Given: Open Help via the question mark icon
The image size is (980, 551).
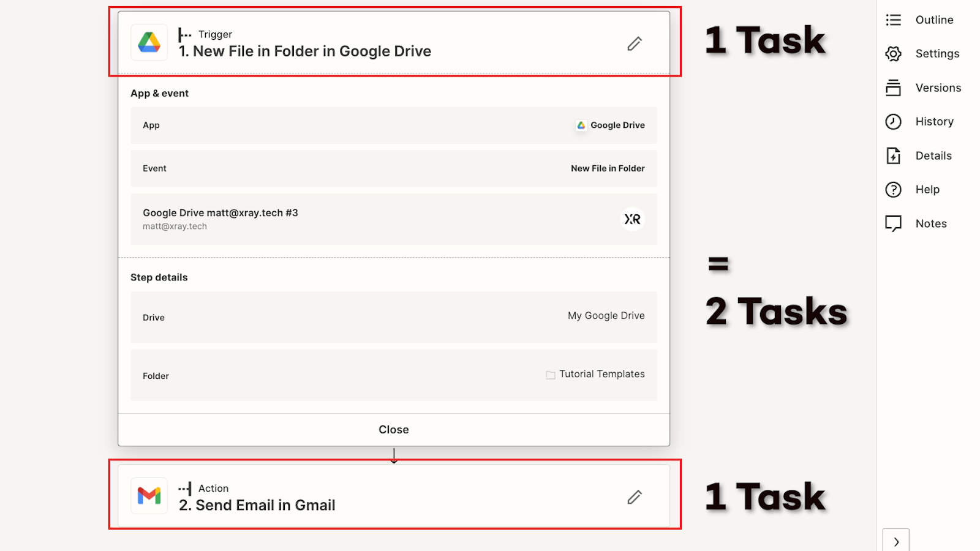Looking at the screenshot, I should tap(893, 190).
